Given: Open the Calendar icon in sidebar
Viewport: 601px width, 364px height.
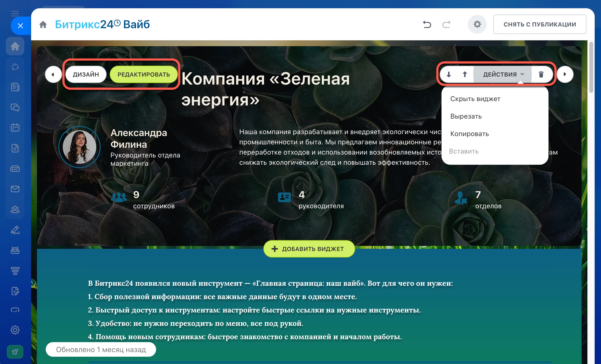Looking at the screenshot, I should (15, 128).
